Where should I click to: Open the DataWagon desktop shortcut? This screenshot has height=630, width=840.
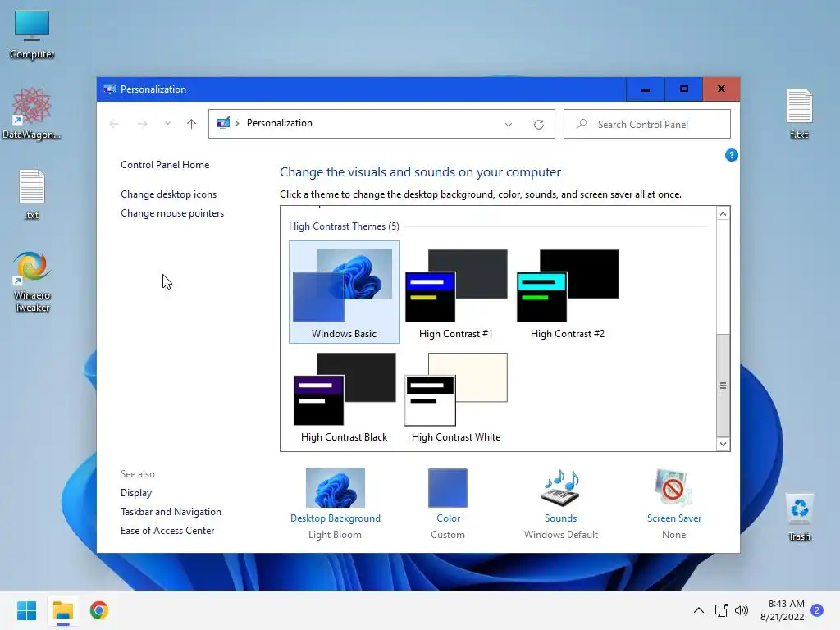click(x=32, y=113)
